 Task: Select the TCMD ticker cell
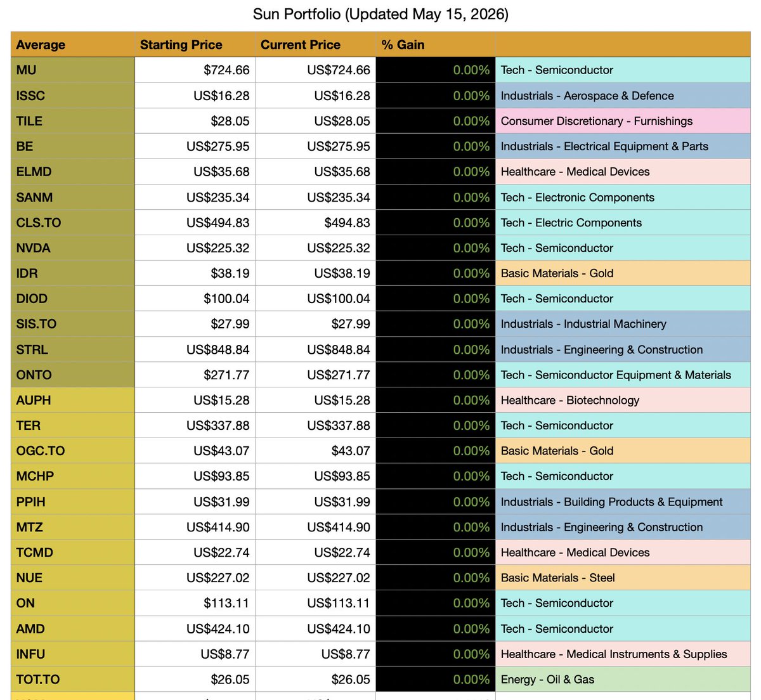point(73,552)
